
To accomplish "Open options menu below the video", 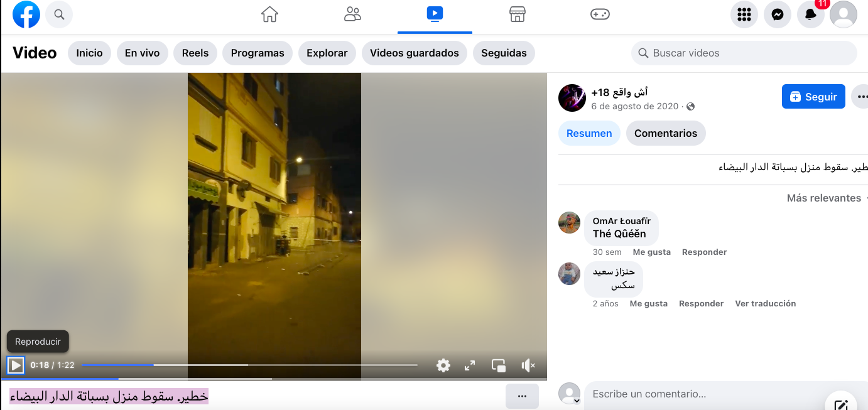I will click(522, 396).
